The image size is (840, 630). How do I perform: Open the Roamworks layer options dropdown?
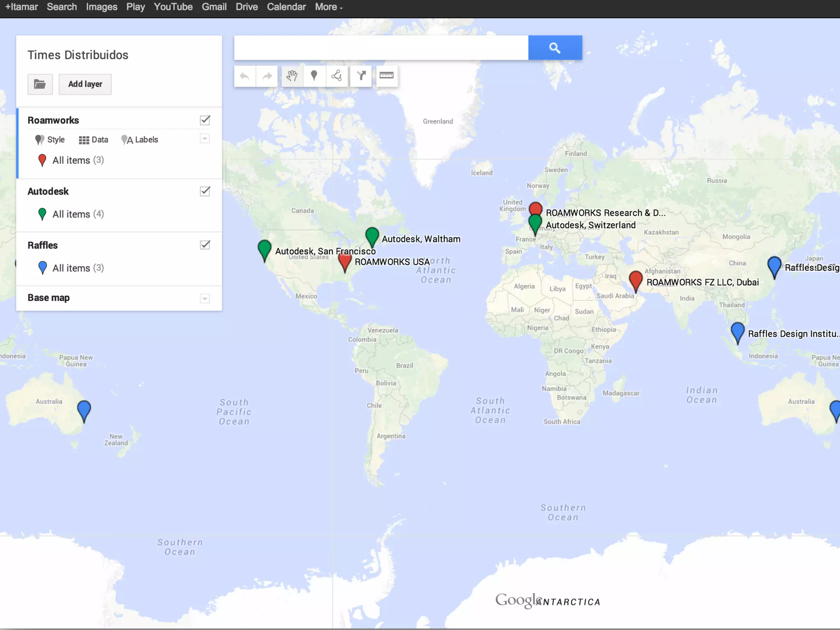click(x=205, y=139)
